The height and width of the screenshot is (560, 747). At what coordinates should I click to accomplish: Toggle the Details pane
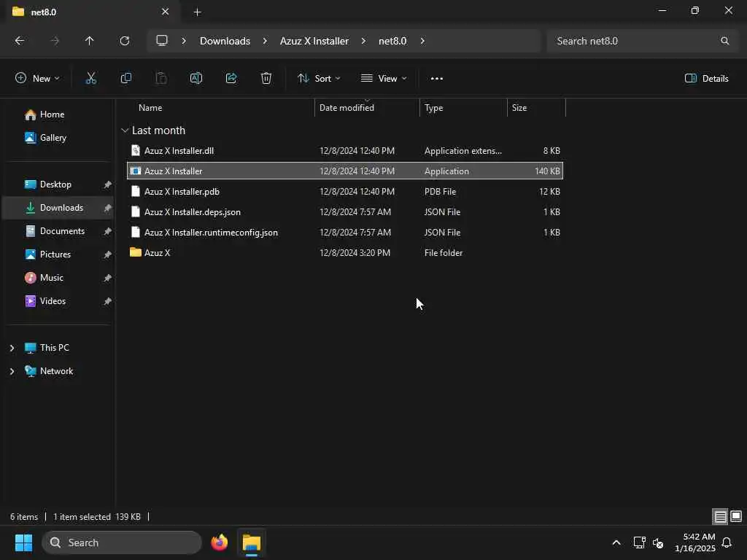(706, 79)
